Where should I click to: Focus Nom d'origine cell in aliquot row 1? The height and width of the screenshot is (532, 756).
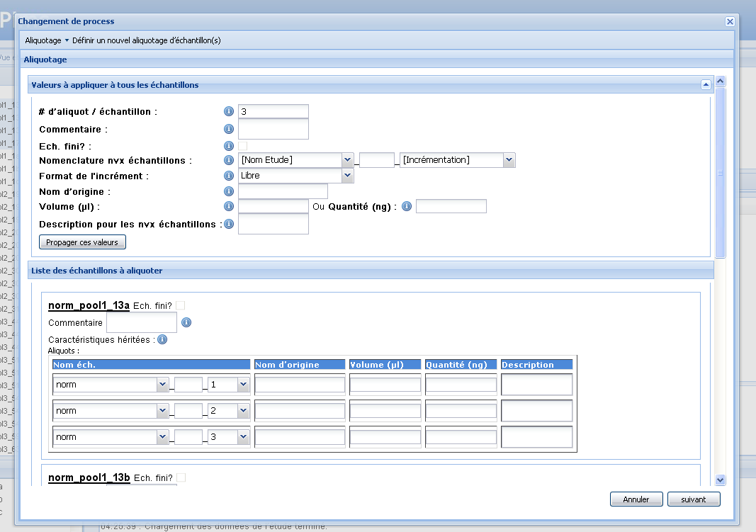click(300, 385)
